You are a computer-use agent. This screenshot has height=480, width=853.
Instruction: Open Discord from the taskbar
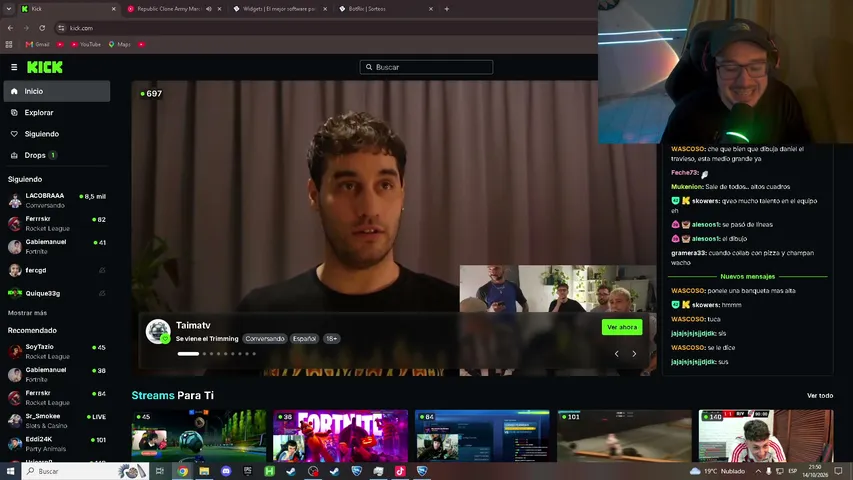coord(226,471)
